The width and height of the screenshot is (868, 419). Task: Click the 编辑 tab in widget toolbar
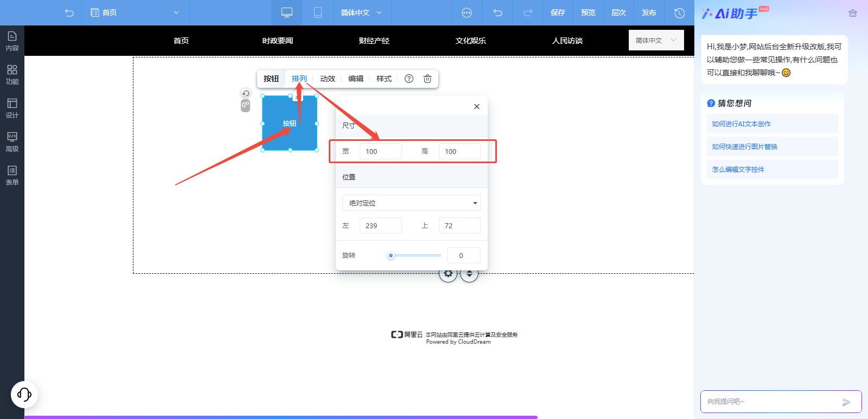(x=356, y=79)
